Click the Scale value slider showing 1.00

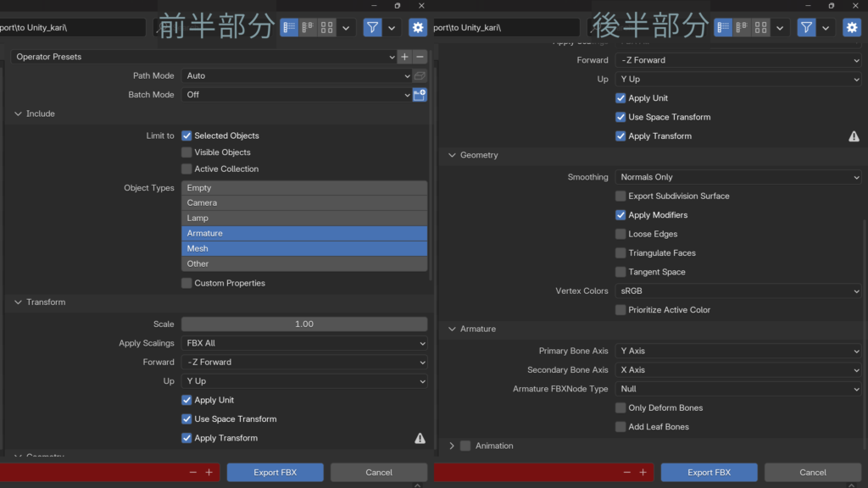point(303,324)
